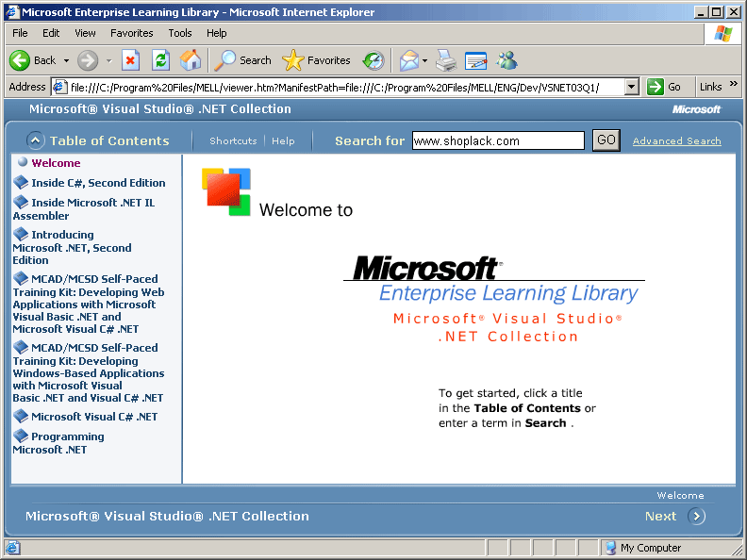Open the View menu

pyautogui.click(x=85, y=33)
